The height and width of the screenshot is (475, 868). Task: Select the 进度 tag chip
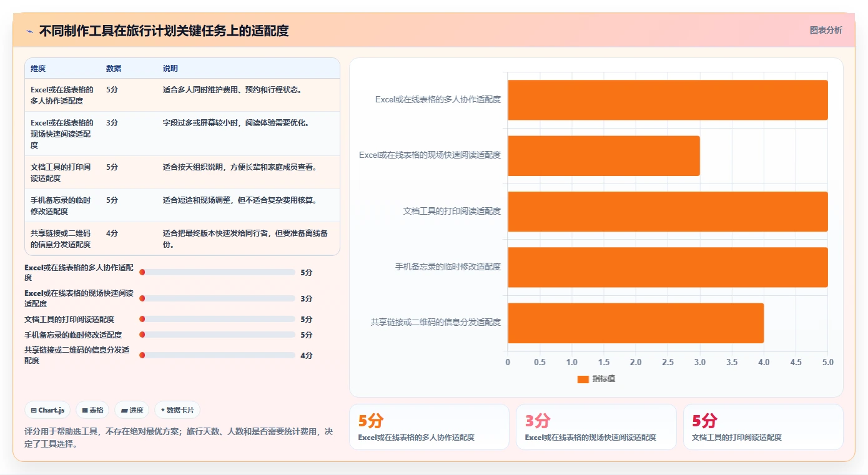132,410
